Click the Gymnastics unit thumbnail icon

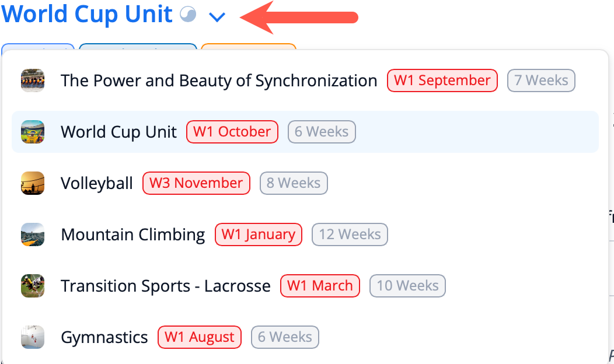click(33, 337)
